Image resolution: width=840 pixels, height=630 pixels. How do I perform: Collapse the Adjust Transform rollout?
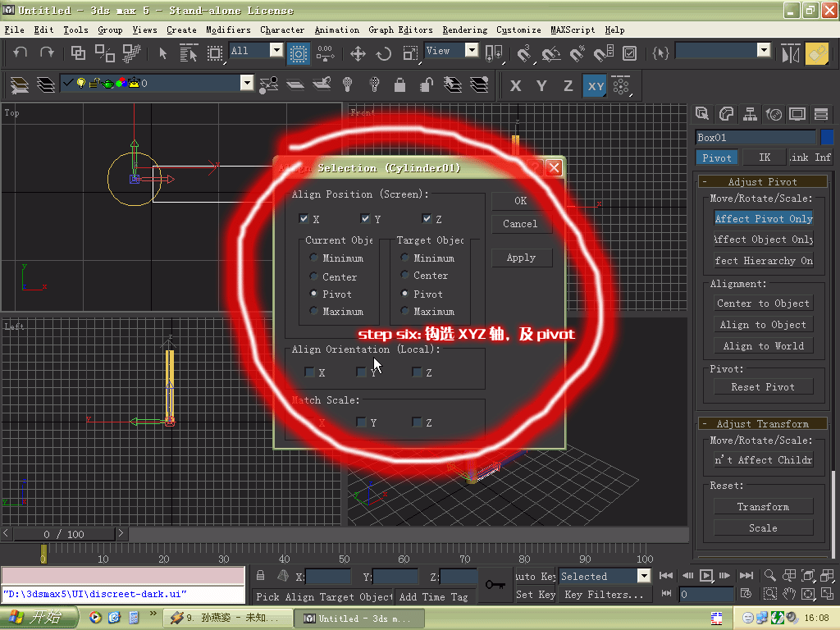pyautogui.click(x=763, y=424)
